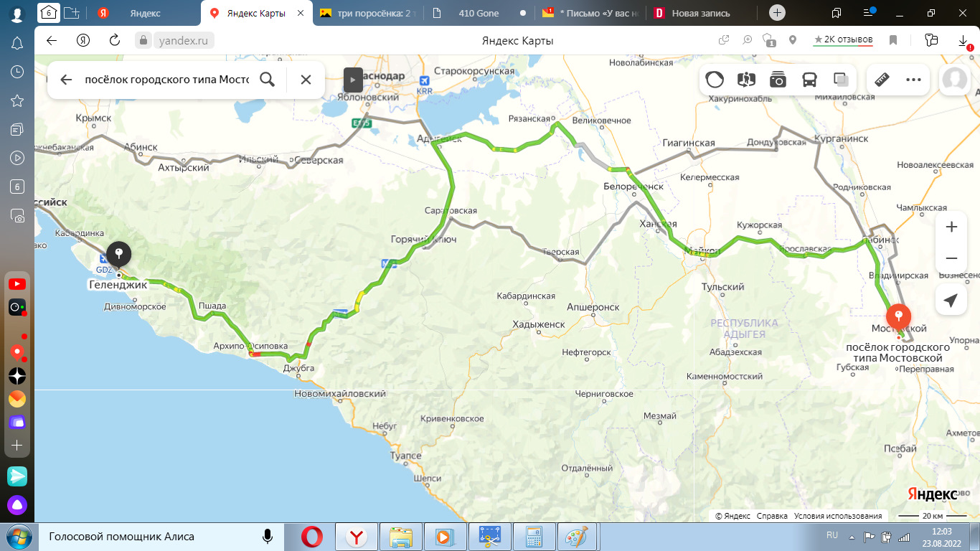Click the Геленджик start marker
The image size is (980, 551).
pos(118,254)
